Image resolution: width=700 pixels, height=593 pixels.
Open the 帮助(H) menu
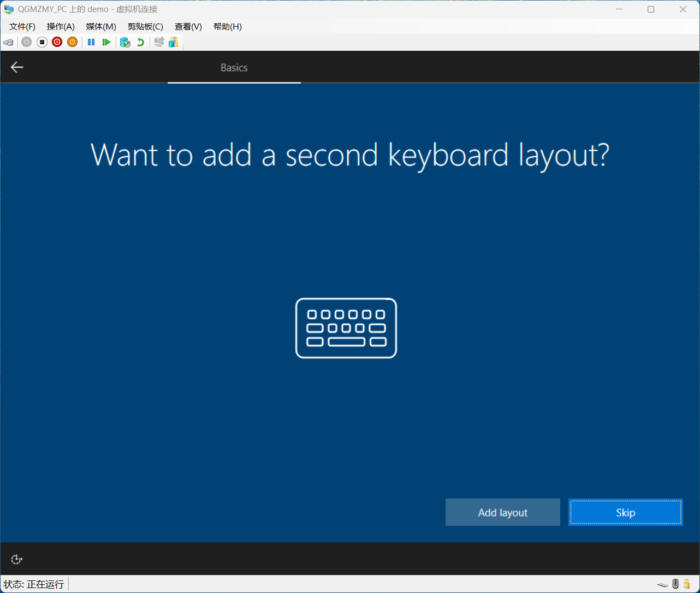(228, 27)
